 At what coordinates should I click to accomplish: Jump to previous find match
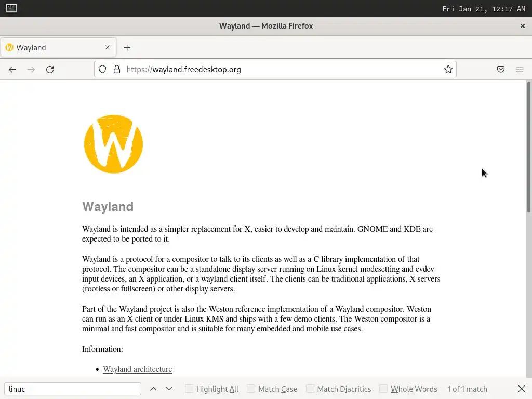[x=153, y=389]
